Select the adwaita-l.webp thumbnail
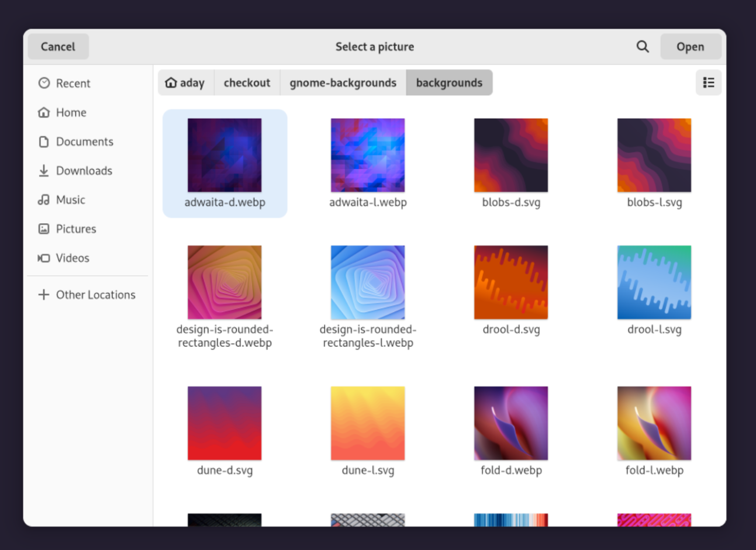The width and height of the screenshot is (756, 550). 368,155
